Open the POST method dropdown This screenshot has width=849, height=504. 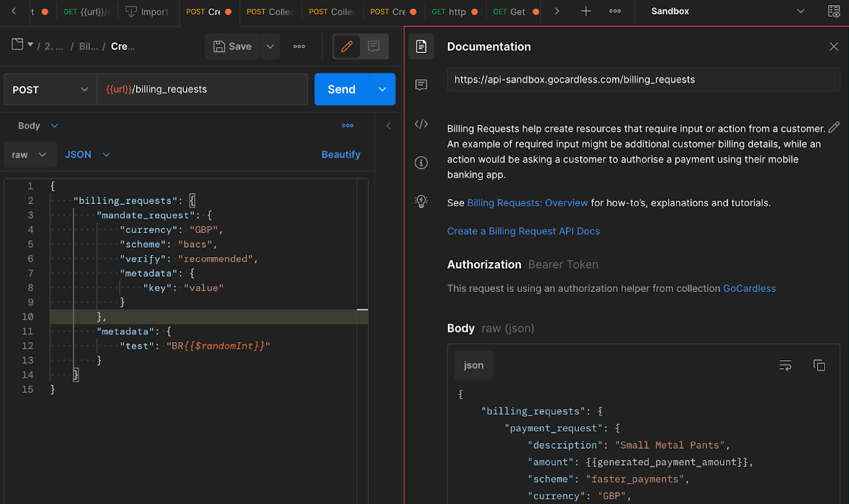(x=50, y=90)
